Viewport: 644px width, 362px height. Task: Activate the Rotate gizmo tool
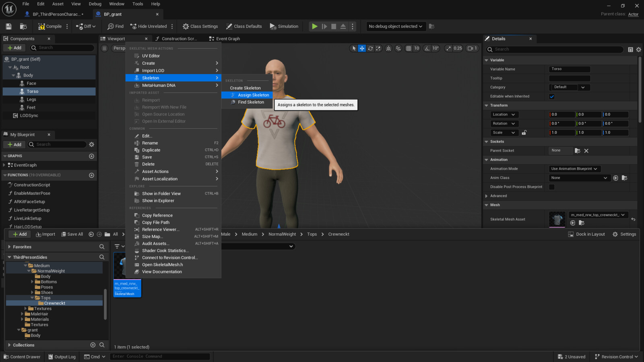[370, 48]
